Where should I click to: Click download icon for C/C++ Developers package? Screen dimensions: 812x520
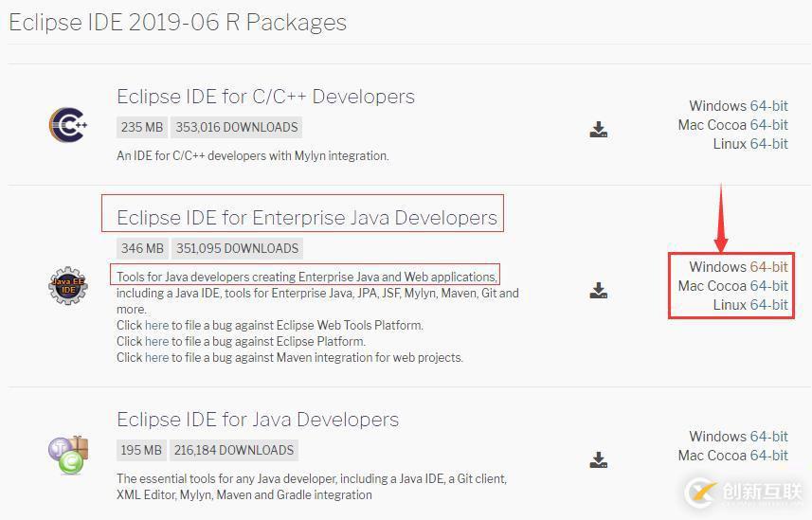click(598, 130)
